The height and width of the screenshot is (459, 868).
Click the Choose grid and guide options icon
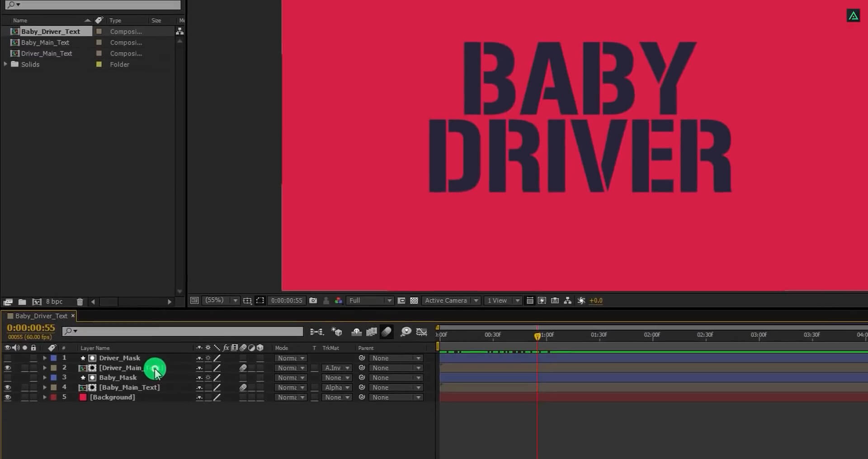pyautogui.click(x=247, y=300)
